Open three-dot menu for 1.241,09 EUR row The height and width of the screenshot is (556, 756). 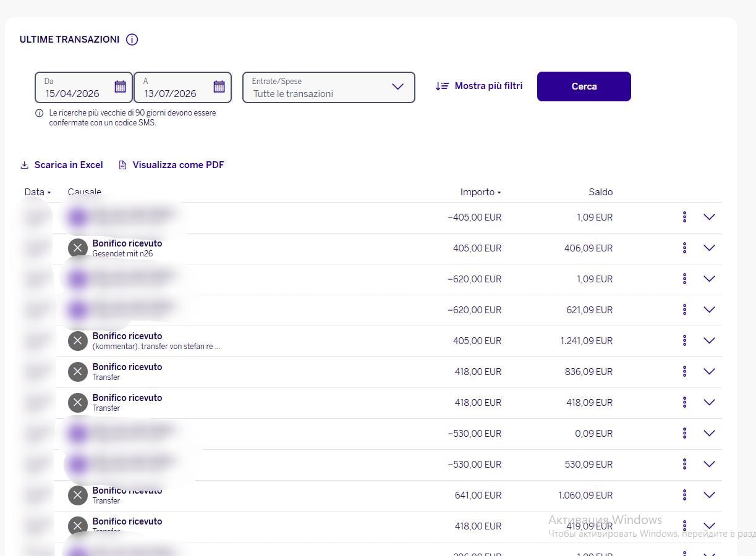[x=684, y=340]
